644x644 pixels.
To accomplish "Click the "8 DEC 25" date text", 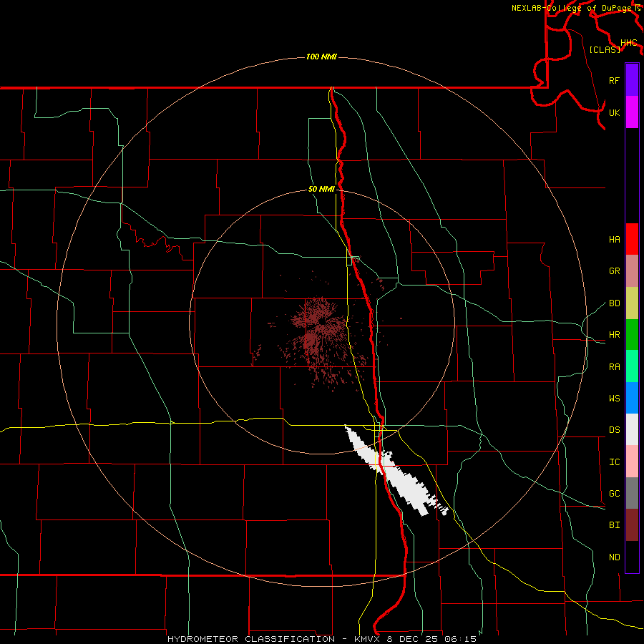I will pos(412,639).
